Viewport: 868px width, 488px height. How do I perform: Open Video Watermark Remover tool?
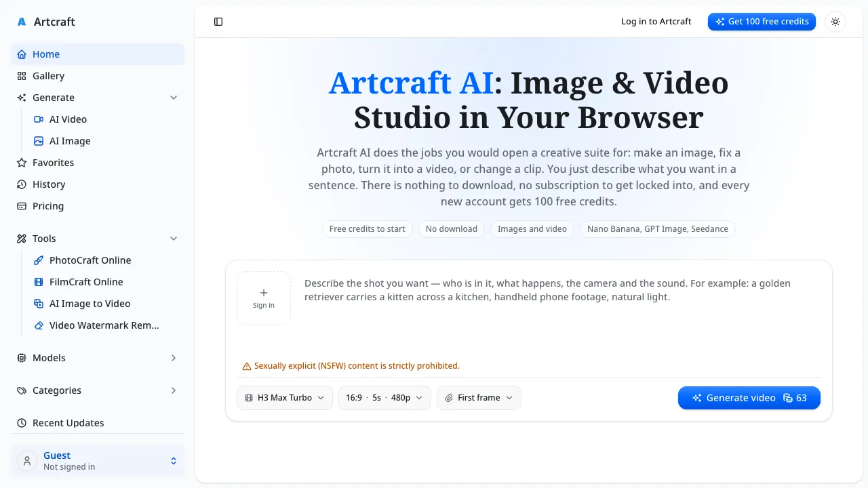[x=106, y=325]
